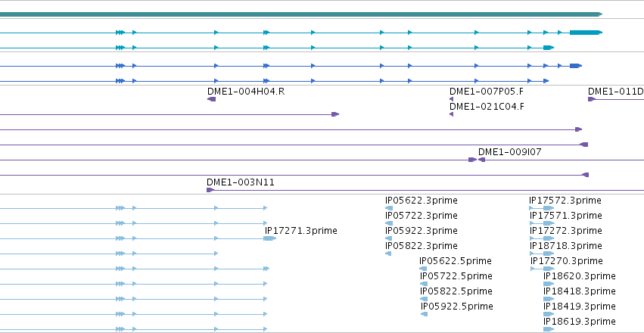Click the thick terminal exon of the dark-blue upper transcript
The image size is (644, 333).
point(576,66)
